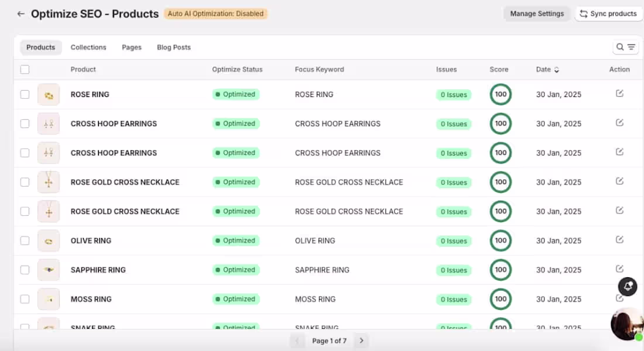
Task: Click the MOSS RING product name
Action: pyautogui.click(x=91, y=299)
